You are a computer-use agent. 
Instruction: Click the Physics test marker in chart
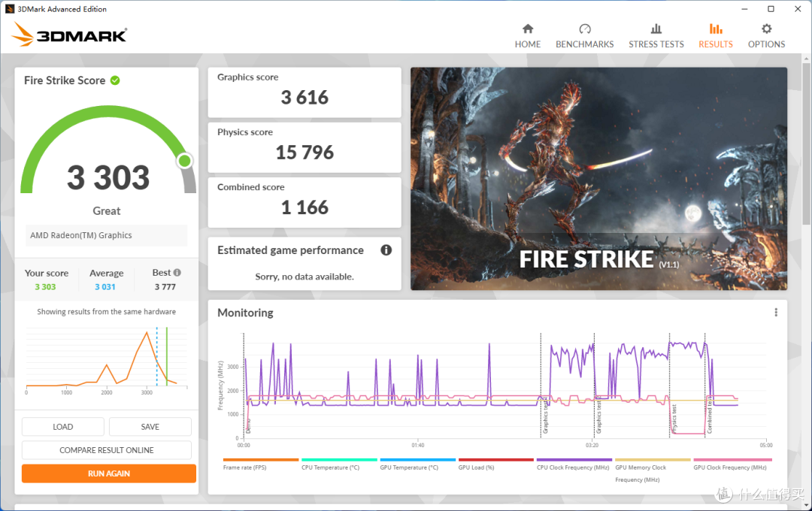pos(674,419)
